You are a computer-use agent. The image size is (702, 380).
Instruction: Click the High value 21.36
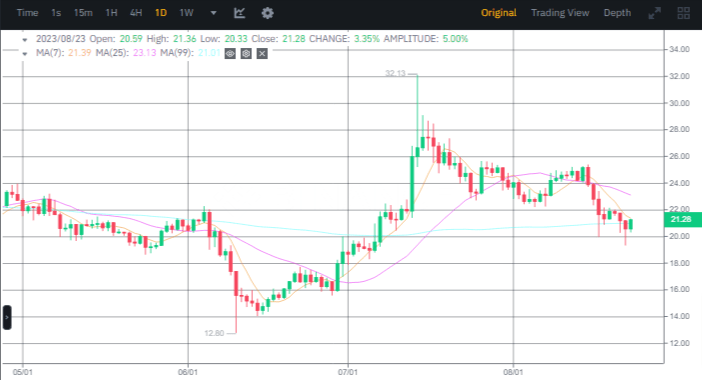pos(184,39)
